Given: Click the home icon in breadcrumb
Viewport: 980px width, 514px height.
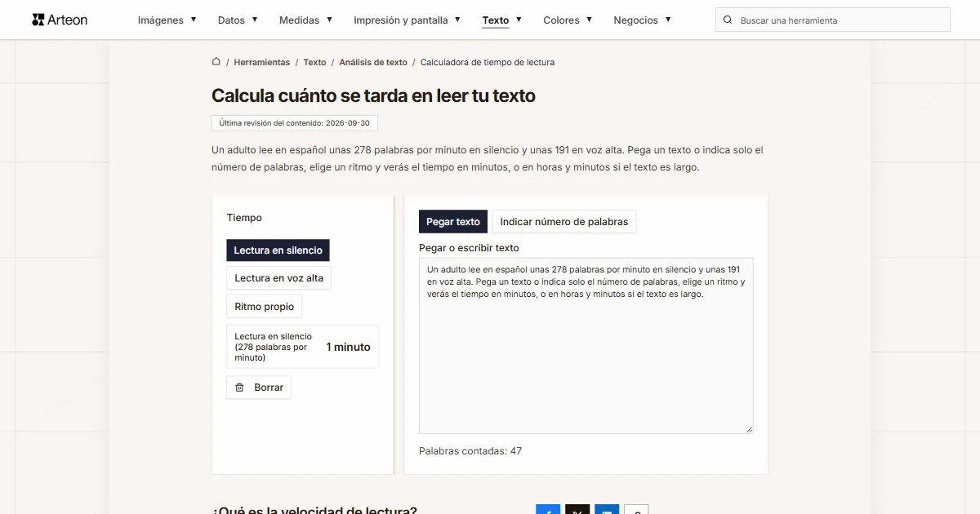Looking at the screenshot, I should click(x=216, y=61).
